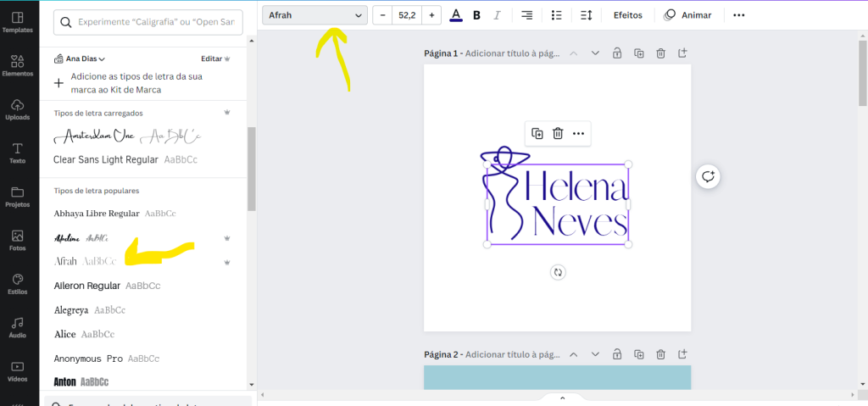Select Alegreya font from the list
The width and height of the screenshot is (868, 406).
coord(73,310)
